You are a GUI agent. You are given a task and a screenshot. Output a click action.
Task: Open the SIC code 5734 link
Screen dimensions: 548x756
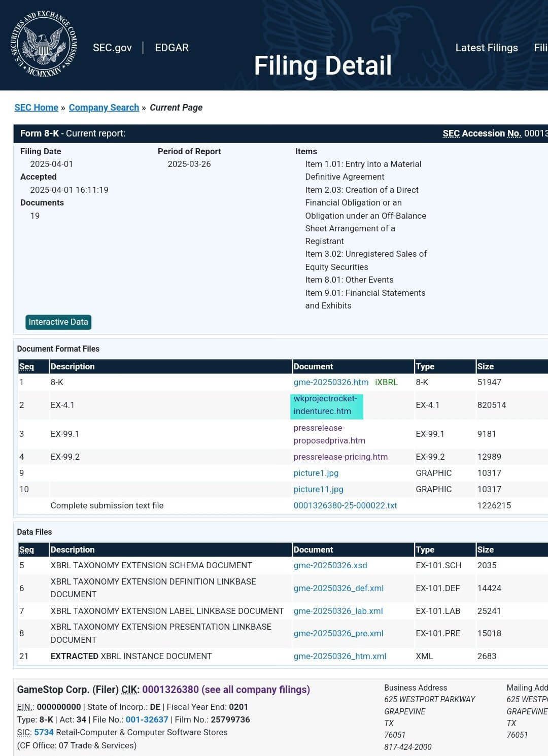pyautogui.click(x=44, y=733)
